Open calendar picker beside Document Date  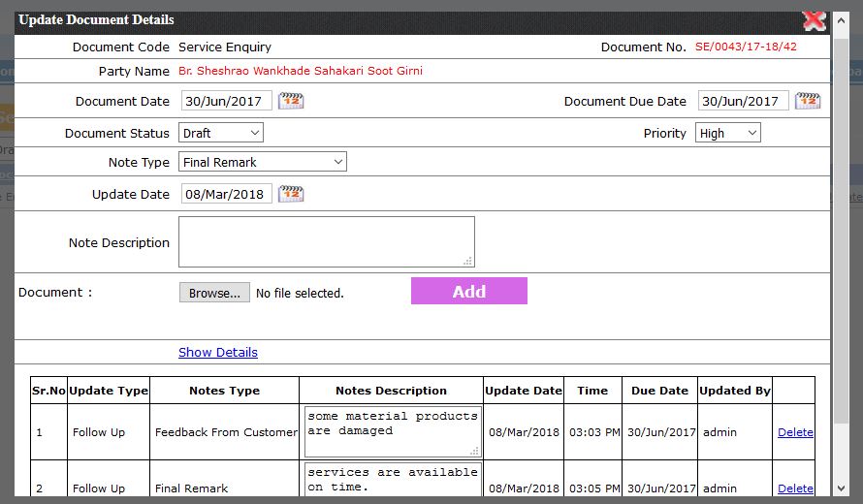click(x=291, y=101)
